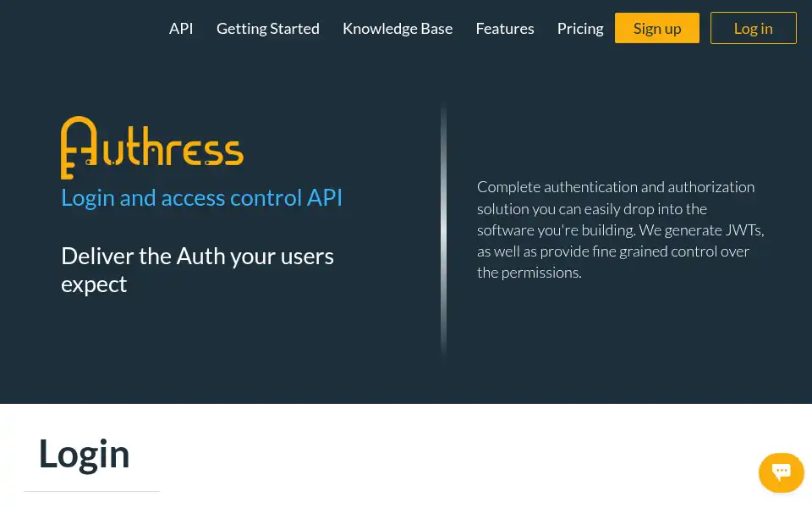
Task: Open the API menu item
Action: 181,29
